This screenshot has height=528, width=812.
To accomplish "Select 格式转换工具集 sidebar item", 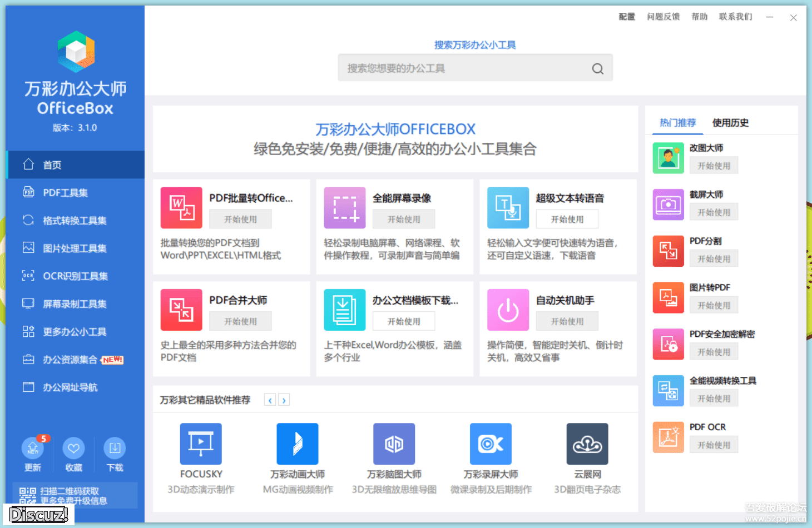I will [x=75, y=221].
